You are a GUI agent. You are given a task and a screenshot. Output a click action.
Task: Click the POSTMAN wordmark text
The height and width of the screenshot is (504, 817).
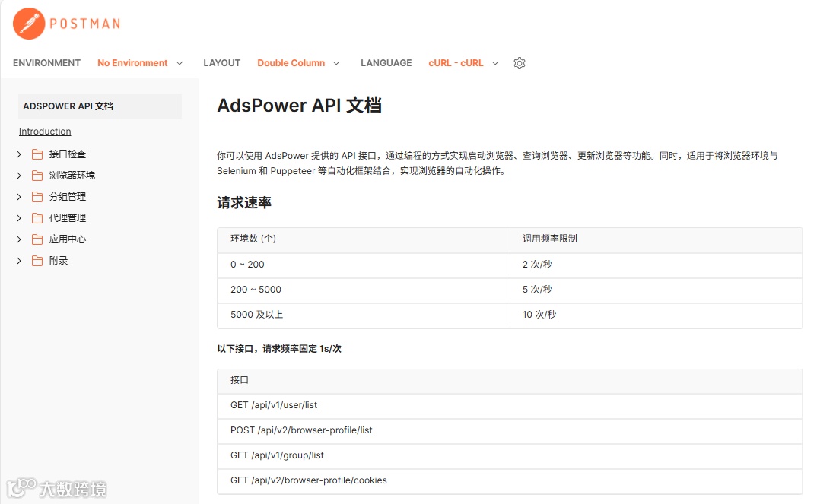pyautogui.click(x=85, y=24)
